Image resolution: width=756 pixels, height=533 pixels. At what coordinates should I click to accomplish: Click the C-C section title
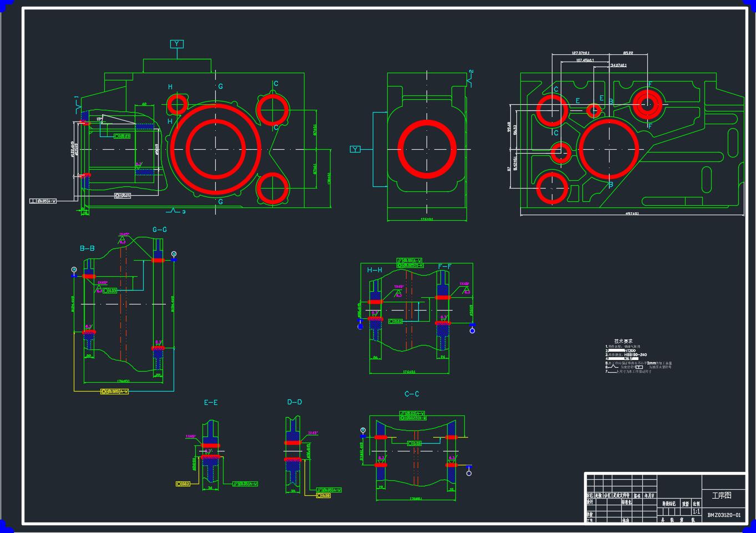tap(412, 394)
